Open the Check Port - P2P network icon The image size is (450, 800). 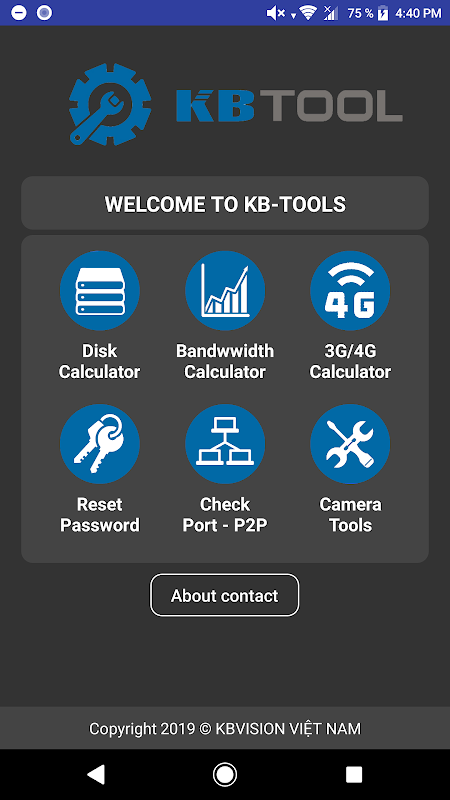click(x=225, y=444)
